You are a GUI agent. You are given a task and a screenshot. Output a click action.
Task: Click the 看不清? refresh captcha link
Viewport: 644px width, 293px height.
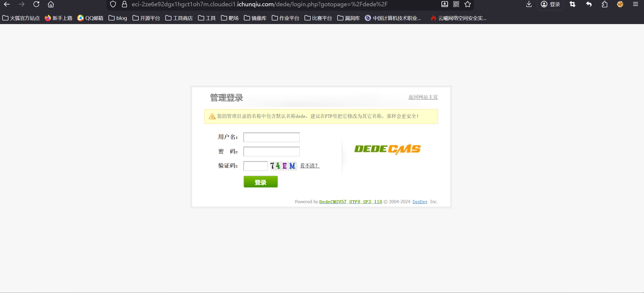309,166
